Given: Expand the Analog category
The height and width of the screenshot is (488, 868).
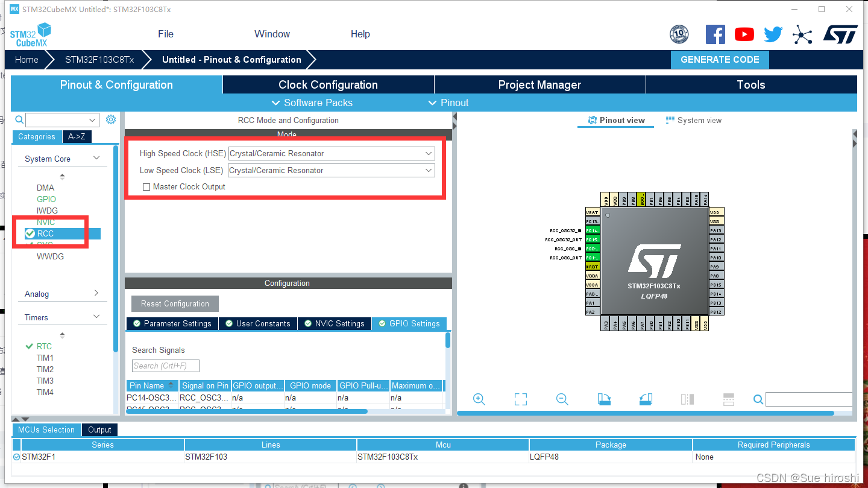Looking at the screenshot, I should (x=96, y=293).
